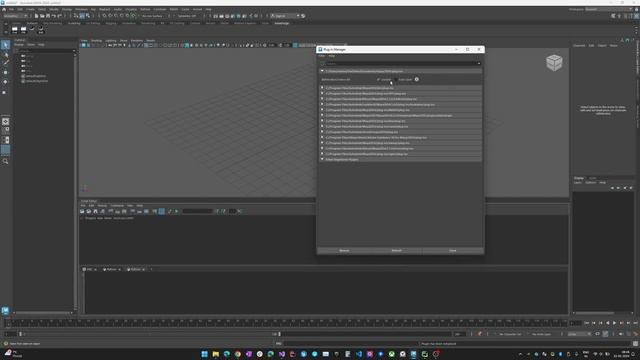Viewport: 640px width, 360px height.
Task: Open Shading menu in viewport panel
Action: click(96, 41)
